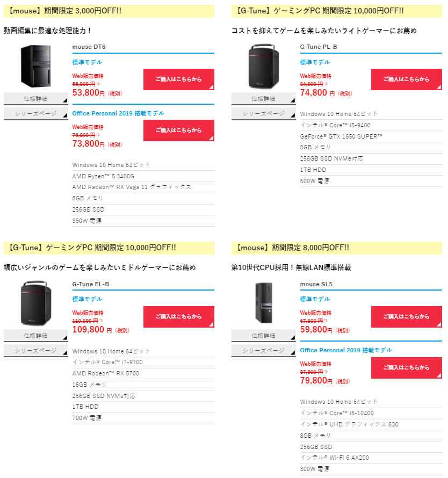Image resolution: width=448 pixels, height=478 pixels.
Task: Open シリーズページ for G-Tune EL-B
Action: (35, 351)
